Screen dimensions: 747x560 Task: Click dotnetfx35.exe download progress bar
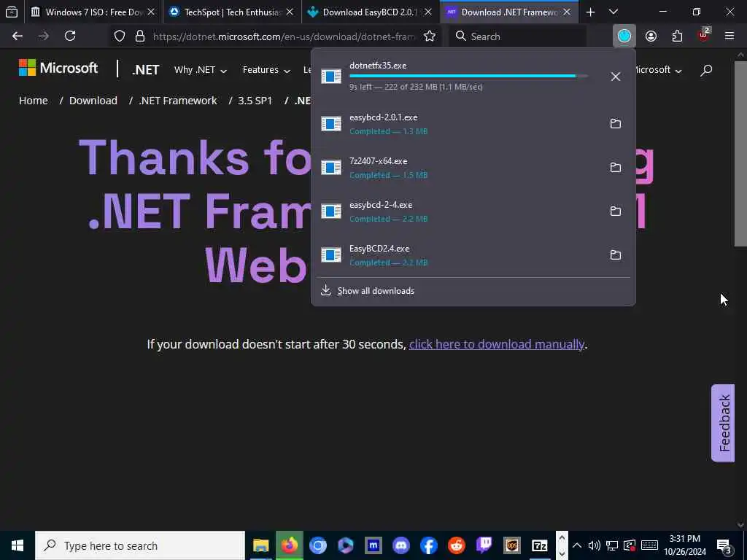click(468, 76)
